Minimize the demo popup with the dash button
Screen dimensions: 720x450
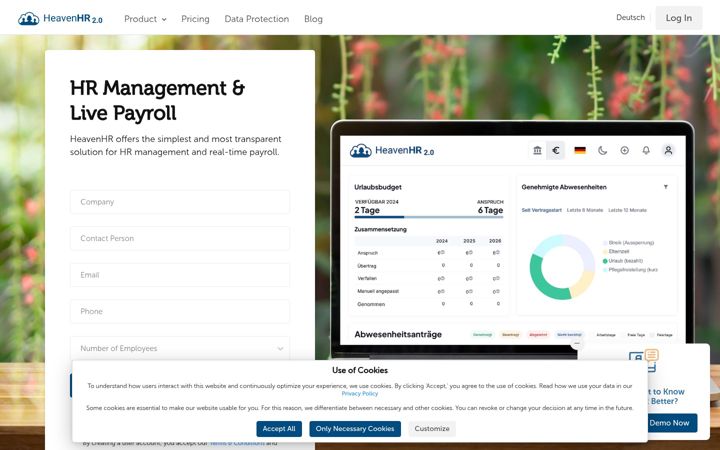[577, 343]
